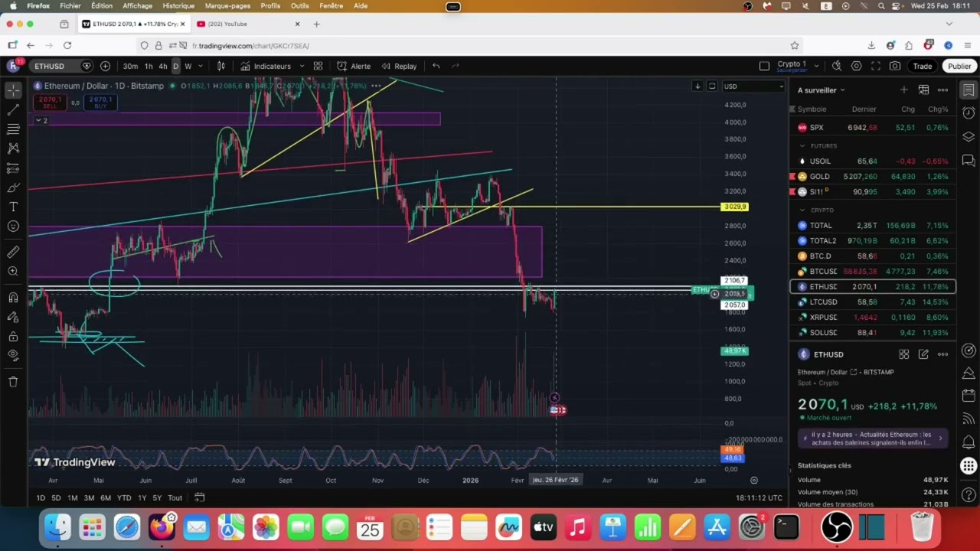The height and width of the screenshot is (551, 980).
Task: Click the trash icon to remove drawings
Action: [x=13, y=381]
